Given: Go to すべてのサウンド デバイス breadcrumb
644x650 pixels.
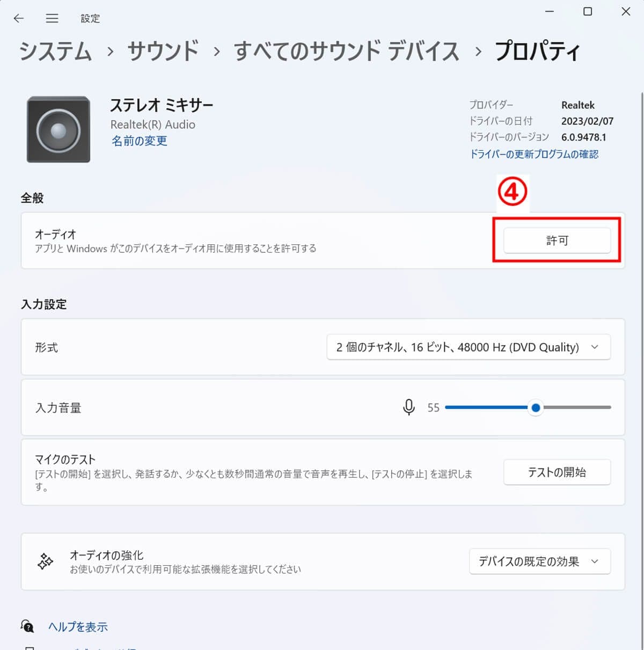Looking at the screenshot, I should point(347,52).
